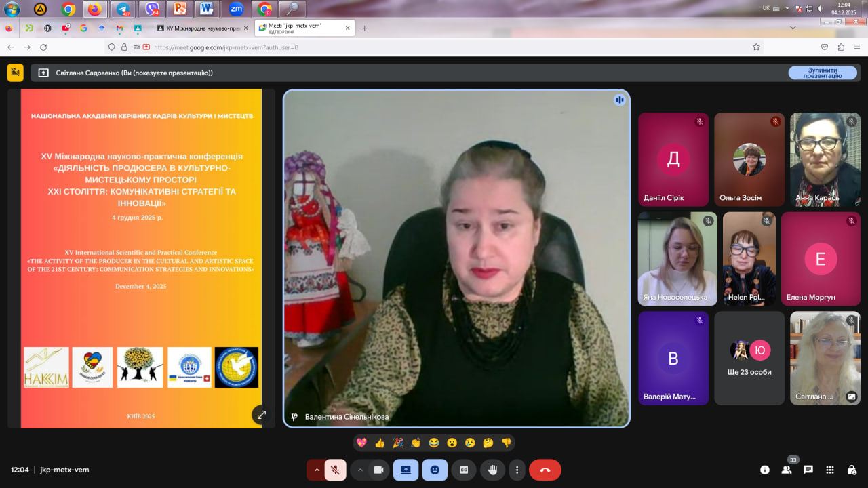868x488 pixels.
Task: List all tabs dropdown arrow
Action: (x=792, y=28)
